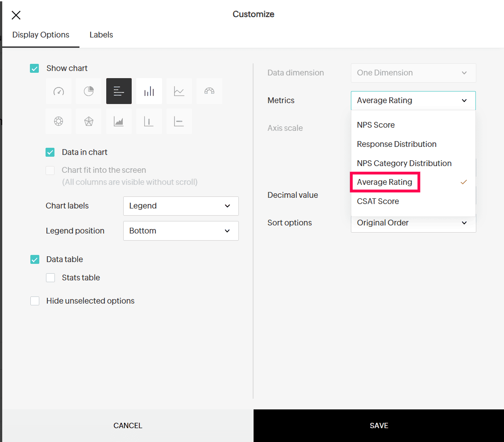The width and height of the screenshot is (504, 442).
Task: Enable the Stats table checkbox
Action: click(x=50, y=278)
